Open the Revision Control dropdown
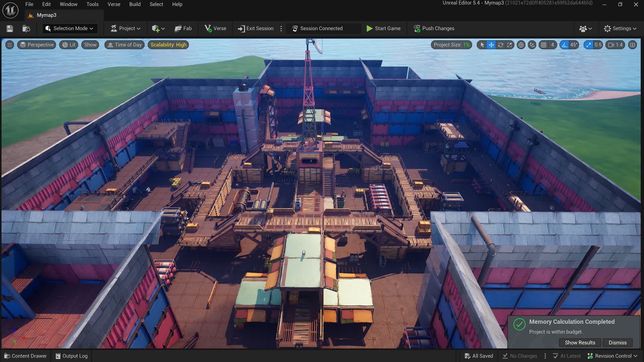The image size is (644, 362). (612, 356)
